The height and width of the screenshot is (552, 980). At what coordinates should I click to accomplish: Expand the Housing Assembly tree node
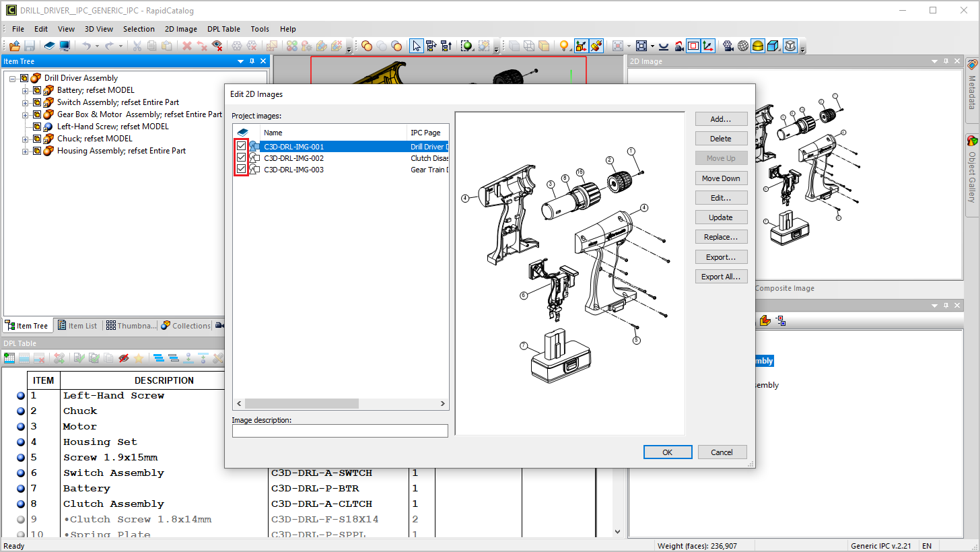tap(26, 151)
